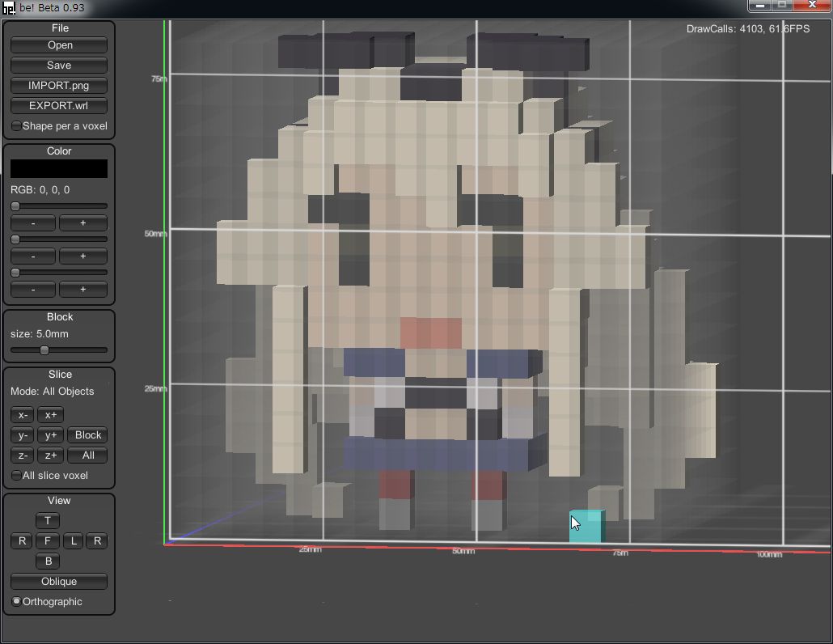Switch to top view with T button
The height and width of the screenshot is (644, 833).
click(x=48, y=521)
